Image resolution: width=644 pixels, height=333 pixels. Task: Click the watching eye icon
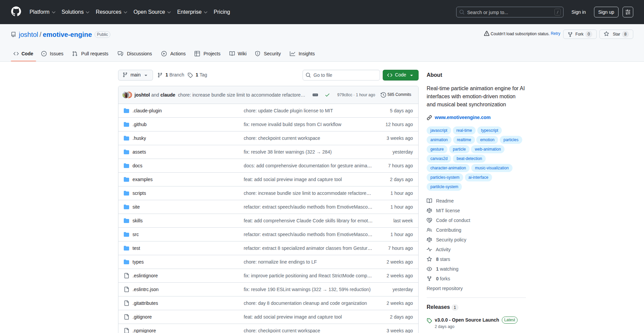pos(429,269)
